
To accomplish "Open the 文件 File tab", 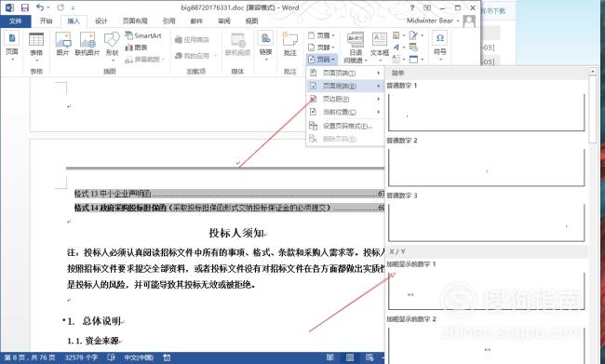I will [16, 21].
